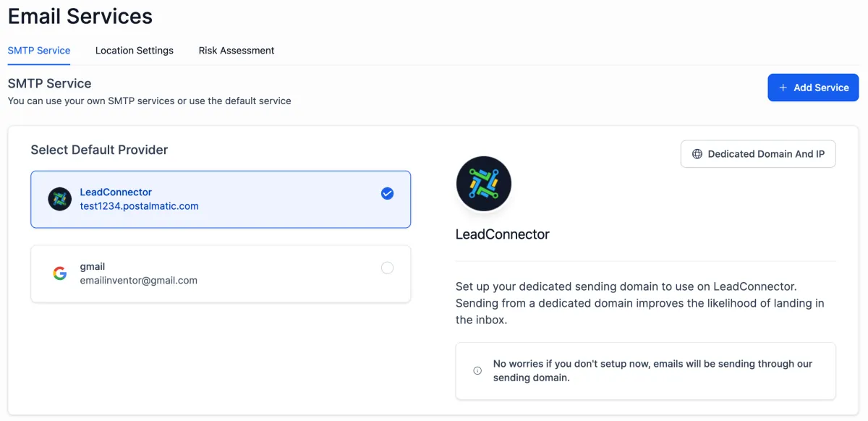
Task: Switch to the Location Settings tab
Action: coord(135,51)
